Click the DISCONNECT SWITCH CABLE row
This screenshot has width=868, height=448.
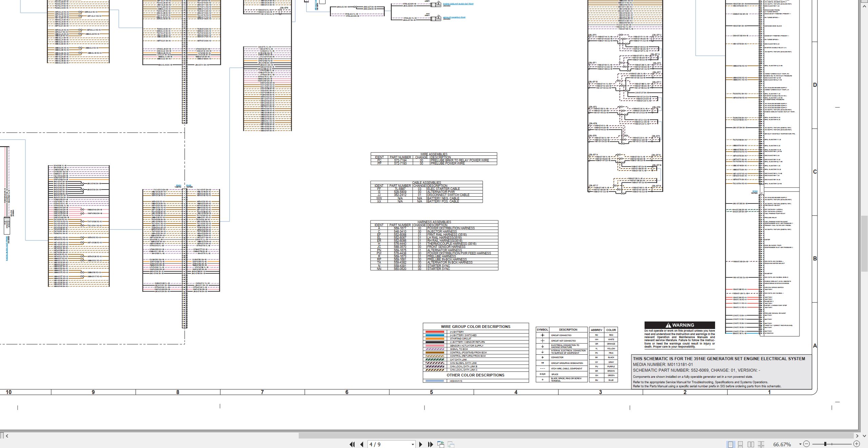427,195
